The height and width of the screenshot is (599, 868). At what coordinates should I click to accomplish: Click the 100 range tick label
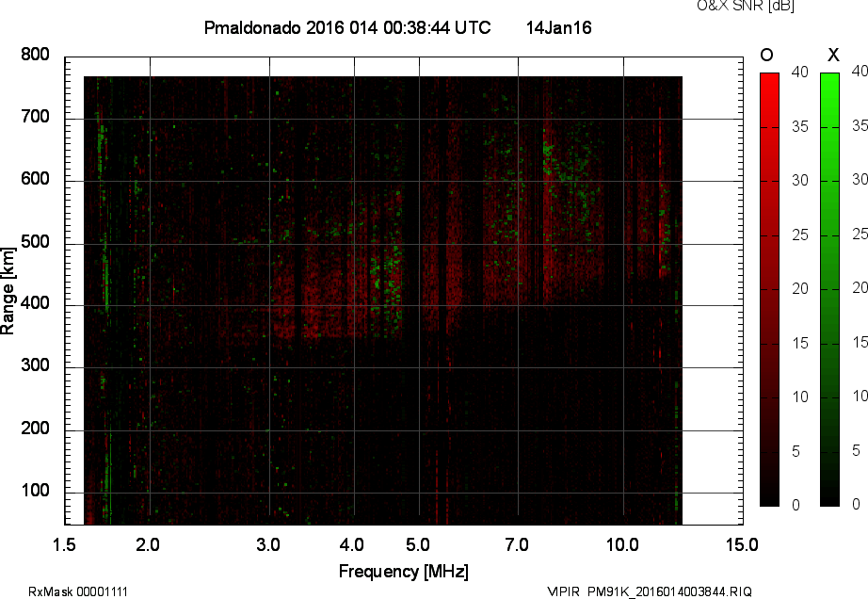coord(35,491)
